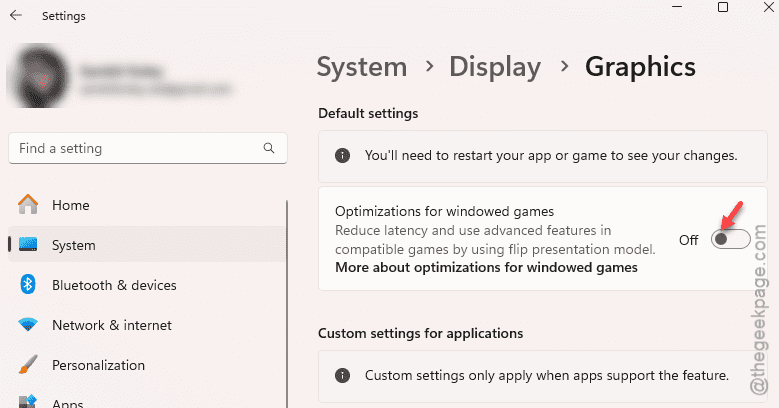The image size is (779, 408).
Task: Focus the Find a setting search field
Action: click(x=135, y=148)
